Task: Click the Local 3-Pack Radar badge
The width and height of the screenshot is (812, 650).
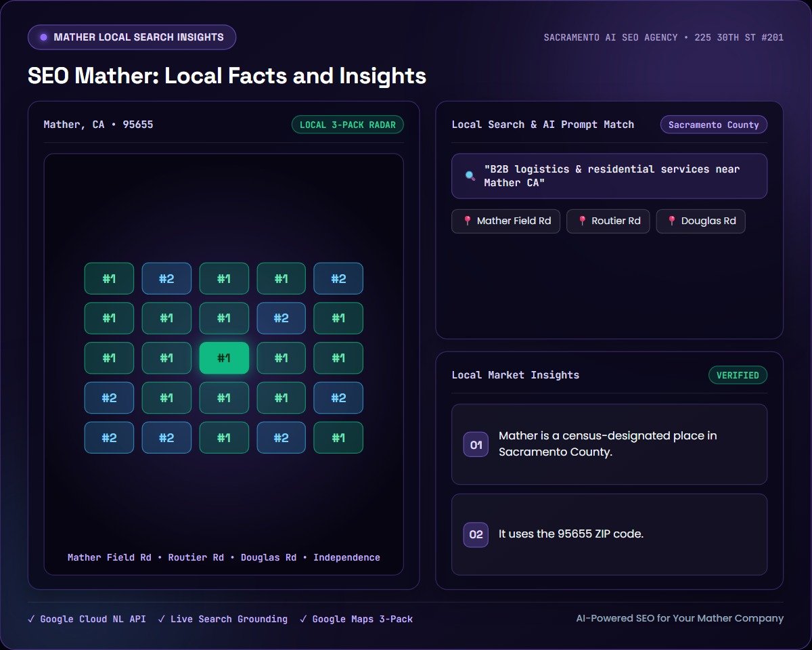Action: 348,125
